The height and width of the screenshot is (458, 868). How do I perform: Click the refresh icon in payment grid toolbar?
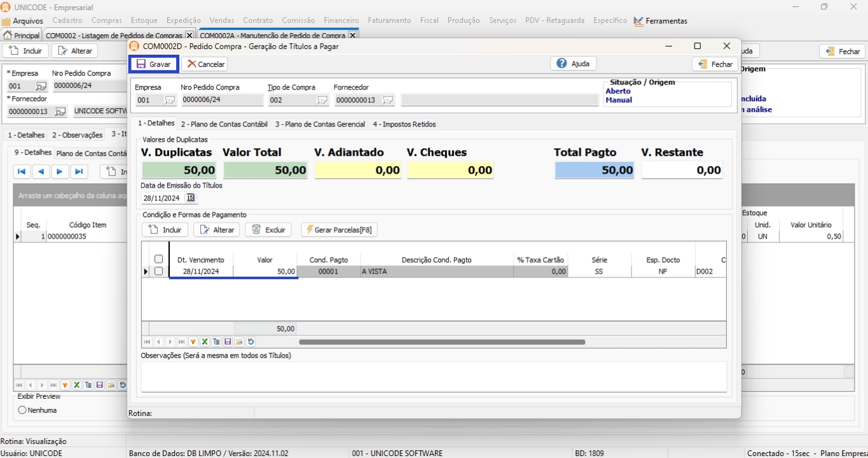pyautogui.click(x=251, y=342)
